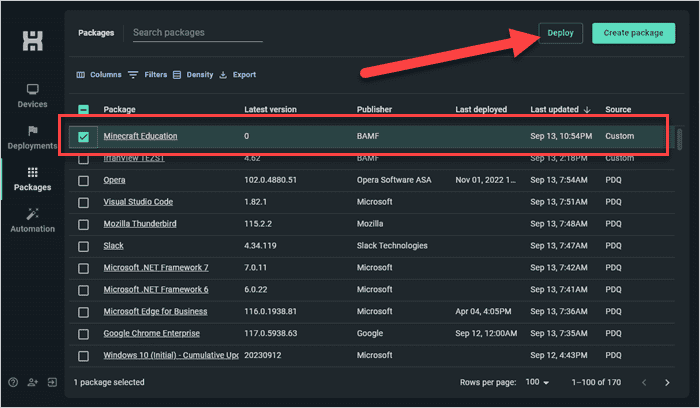Screen dimensions: 700x408
Task: Open the Filters panel
Action: [147, 75]
